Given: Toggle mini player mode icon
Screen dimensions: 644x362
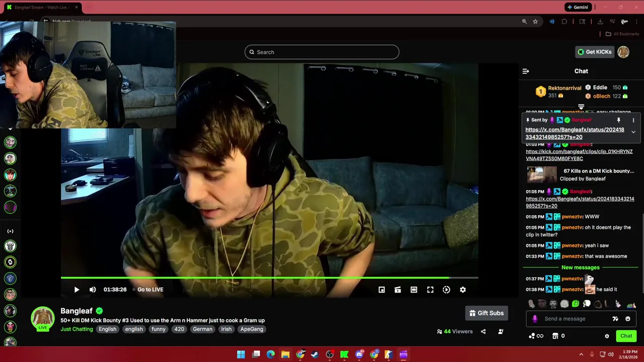Looking at the screenshot, I should tap(382, 290).
